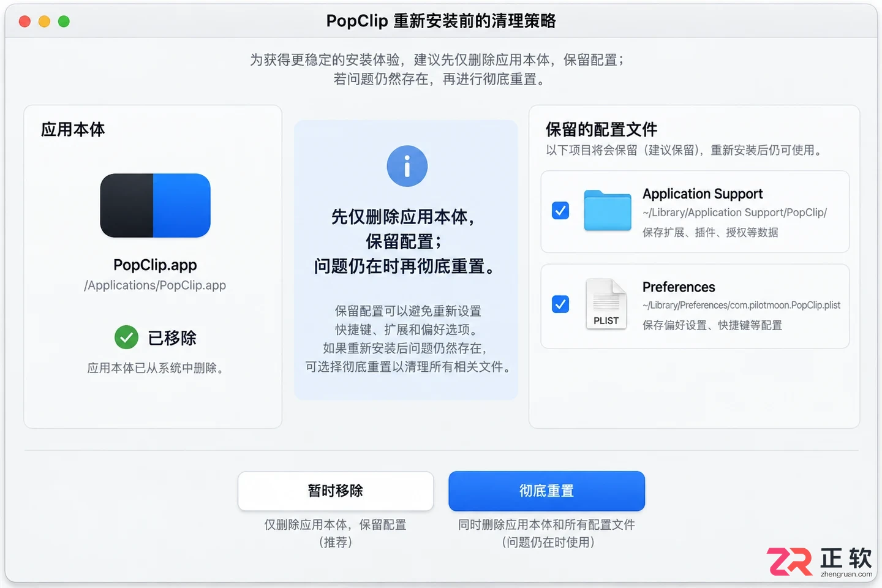Click the 问题仍在时再彻底重置 headline

[405, 266]
